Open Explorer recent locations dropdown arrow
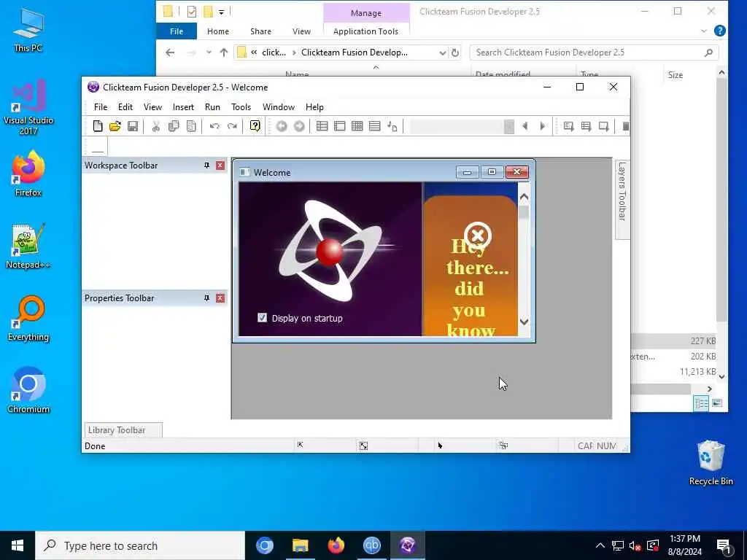This screenshot has height=560, width=747. coord(209,52)
